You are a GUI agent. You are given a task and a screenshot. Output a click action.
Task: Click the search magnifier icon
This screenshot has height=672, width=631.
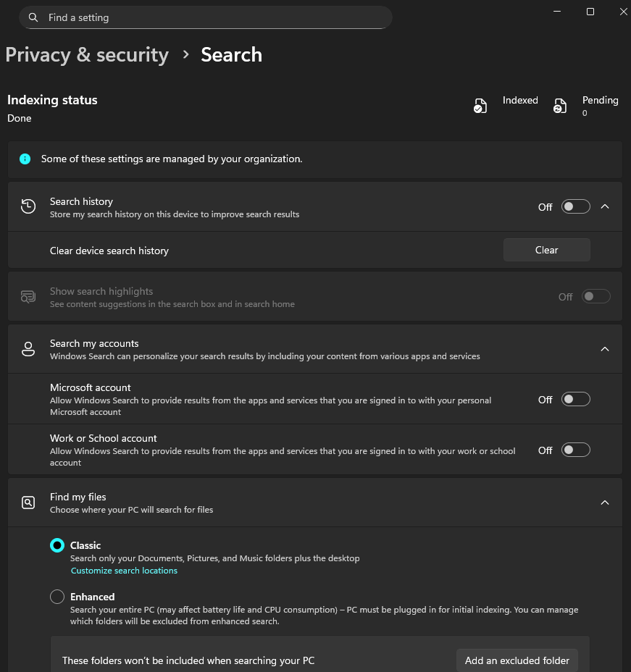(x=33, y=17)
